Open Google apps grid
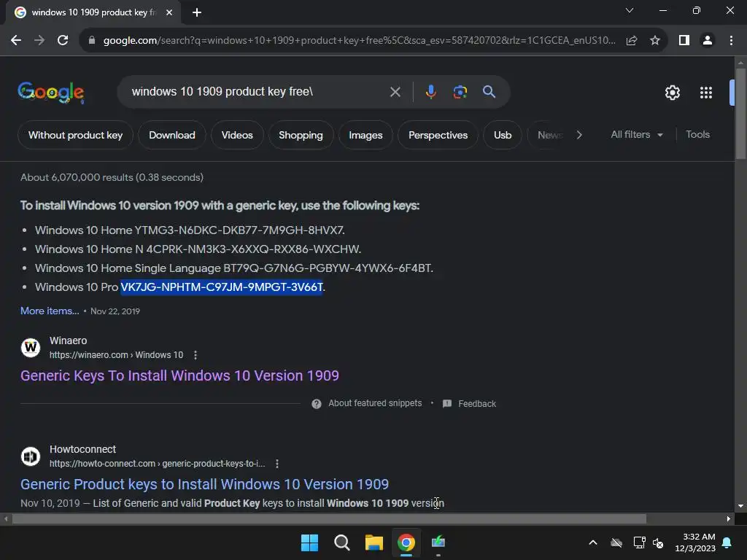 (705, 93)
